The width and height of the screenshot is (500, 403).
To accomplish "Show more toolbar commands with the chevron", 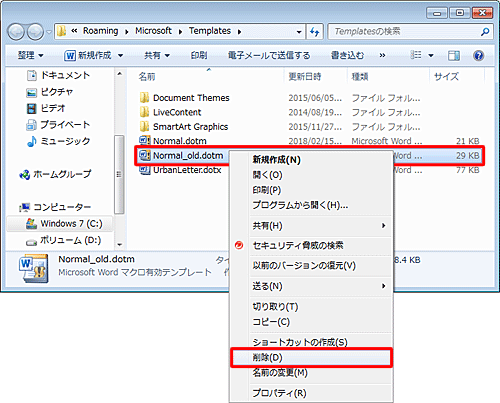I will (382, 55).
